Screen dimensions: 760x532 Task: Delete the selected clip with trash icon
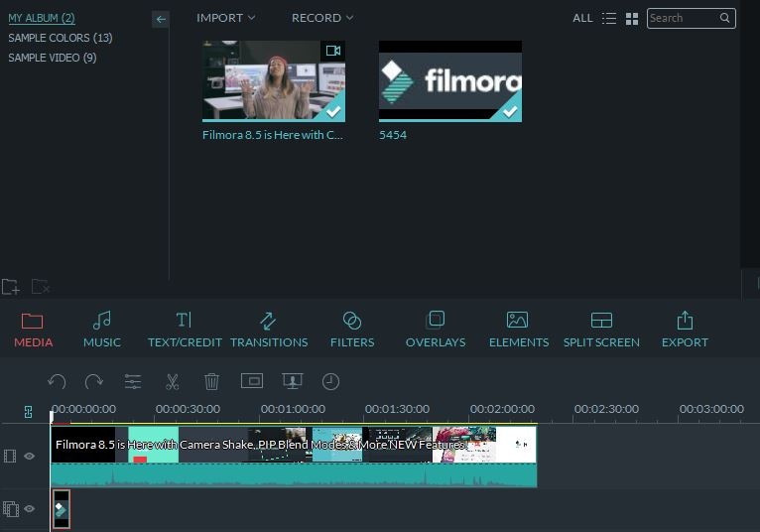pyautogui.click(x=211, y=382)
